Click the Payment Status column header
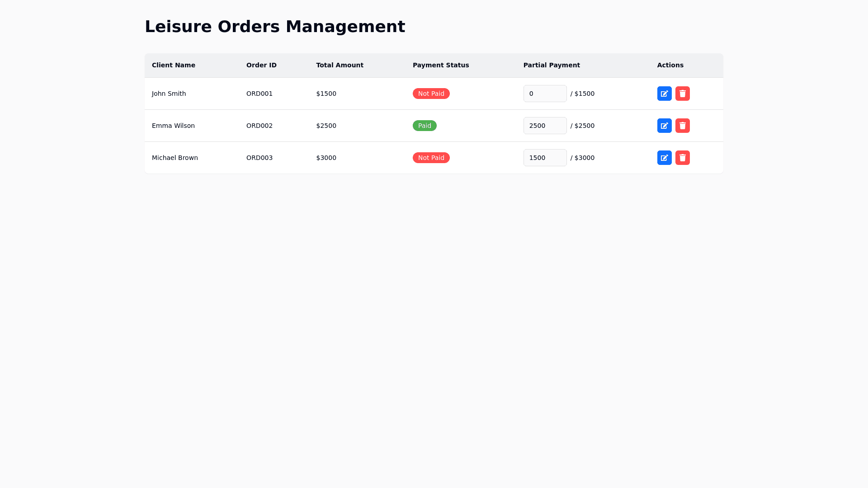The width and height of the screenshot is (868, 488). pyautogui.click(x=441, y=65)
